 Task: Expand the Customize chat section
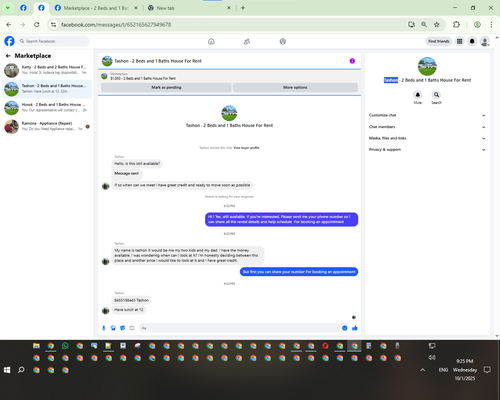[x=427, y=115]
